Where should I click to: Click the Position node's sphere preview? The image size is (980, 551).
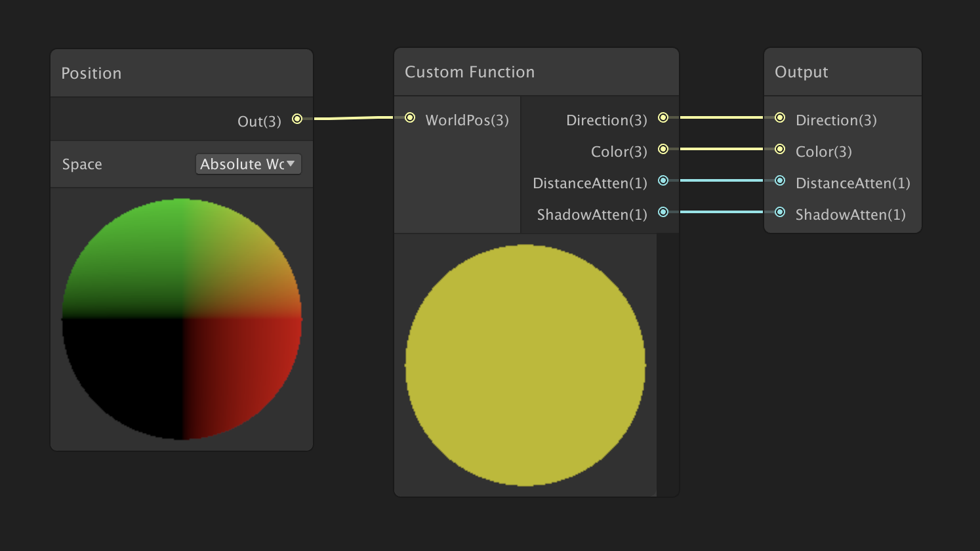(182, 319)
